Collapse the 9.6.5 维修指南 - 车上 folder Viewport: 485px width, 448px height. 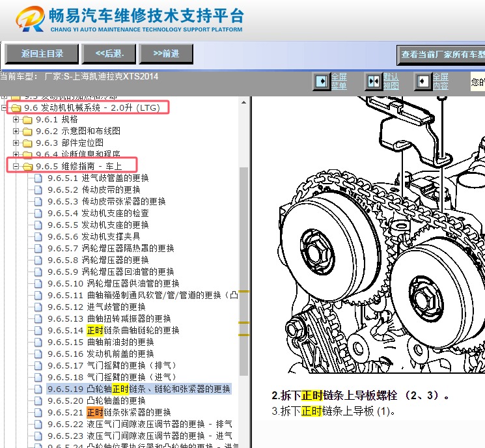pyautogui.click(x=16, y=167)
